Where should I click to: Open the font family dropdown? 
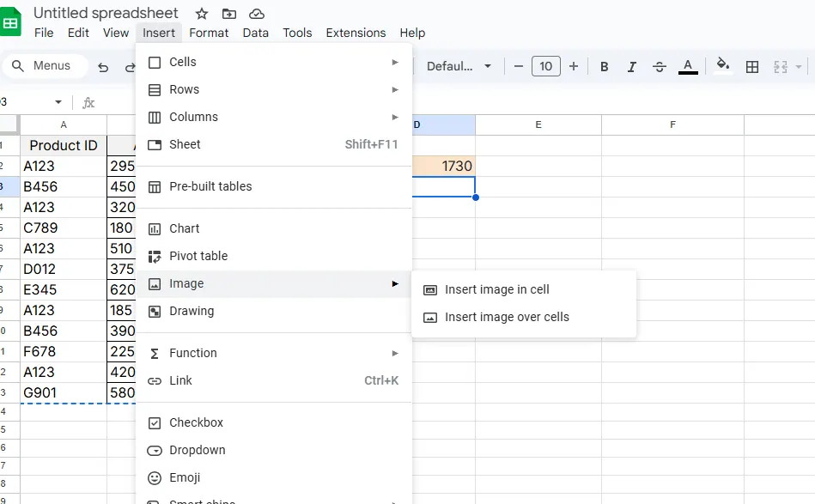click(x=459, y=66)
